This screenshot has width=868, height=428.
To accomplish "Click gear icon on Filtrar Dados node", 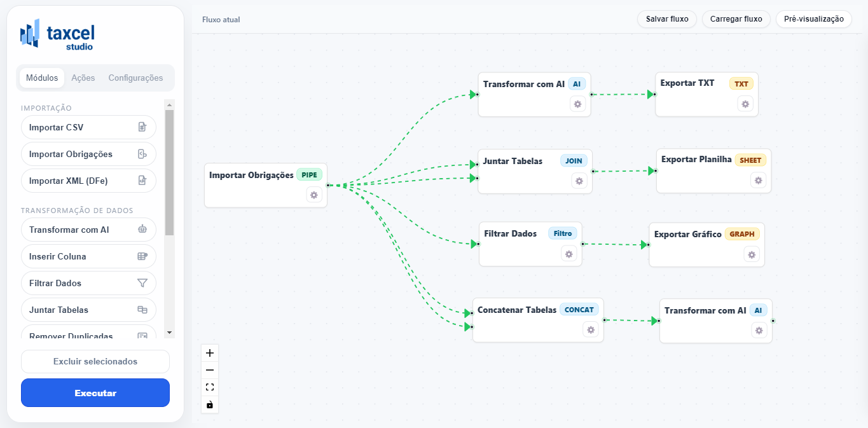I will pyautogui.click(x=568, y=254).
